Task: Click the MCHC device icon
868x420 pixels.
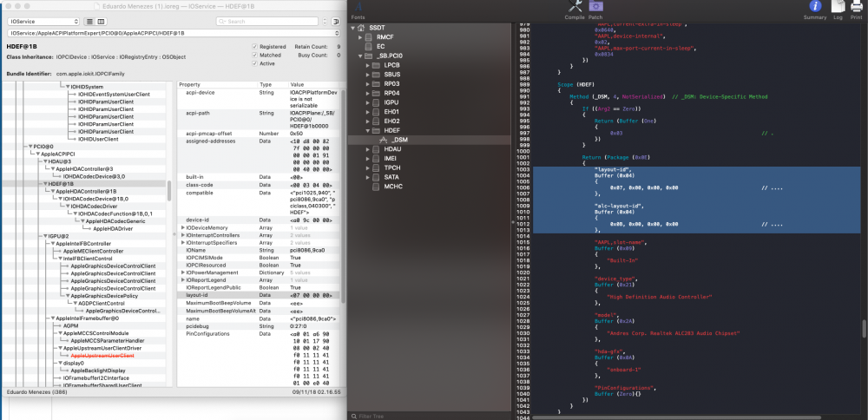Action: (377, 187)
